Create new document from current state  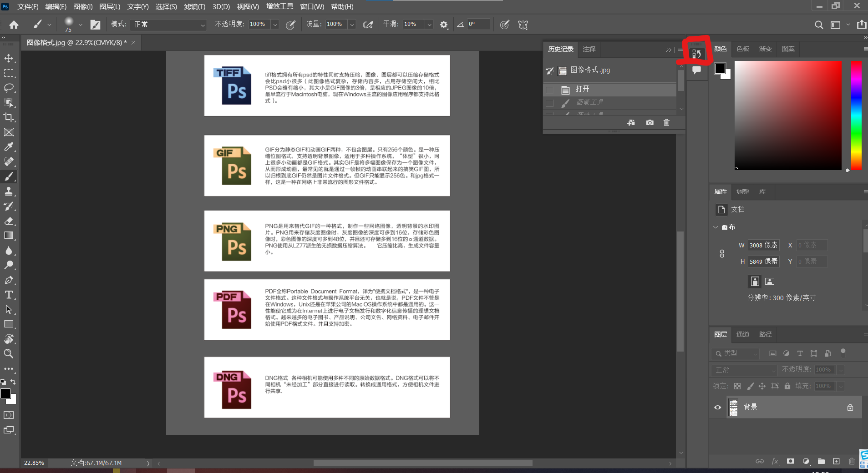pyautogui.click(x=631, y=122)
